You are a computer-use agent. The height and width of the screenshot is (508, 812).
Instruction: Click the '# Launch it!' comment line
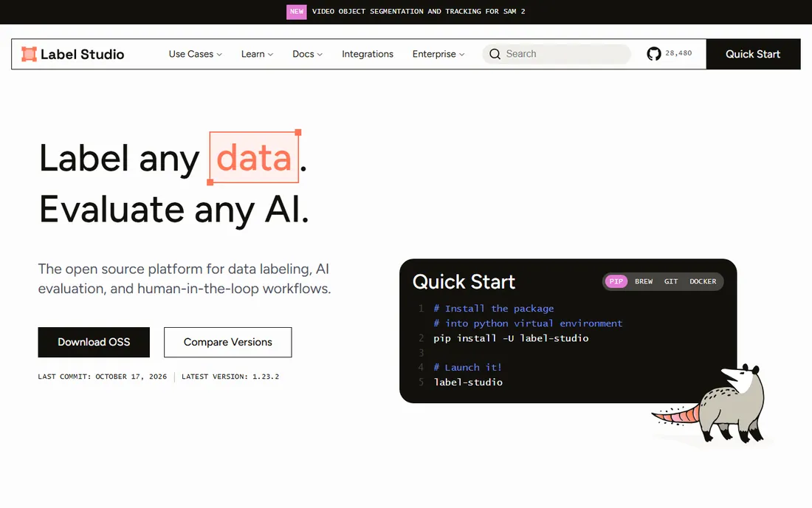click(467, 367)
